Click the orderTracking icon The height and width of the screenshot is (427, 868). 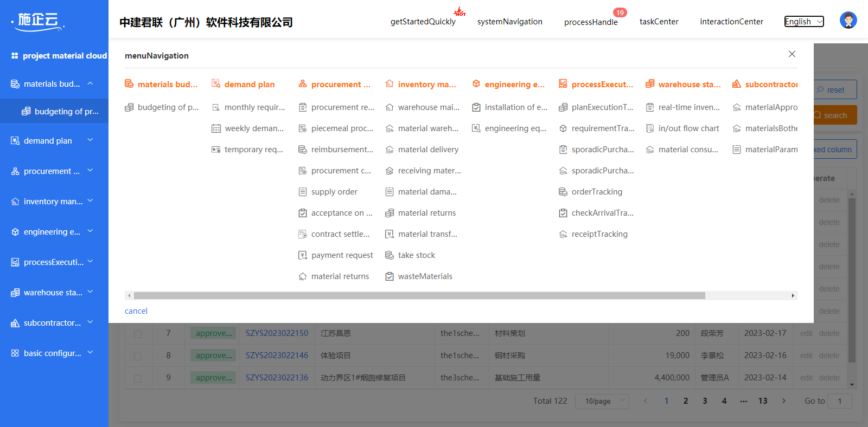(x=563, y=192)
